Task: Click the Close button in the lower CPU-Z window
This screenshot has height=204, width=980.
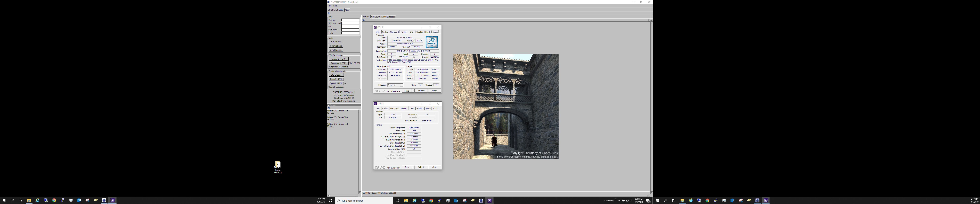Action: 435,167
